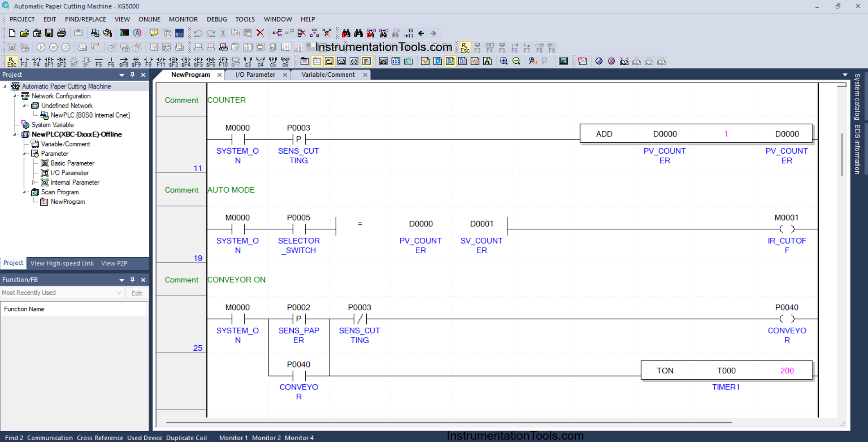The width and height of the screenshot is (868, 442).
Task: Open the MONITOR menu
Action: click(x=183, y=19)
